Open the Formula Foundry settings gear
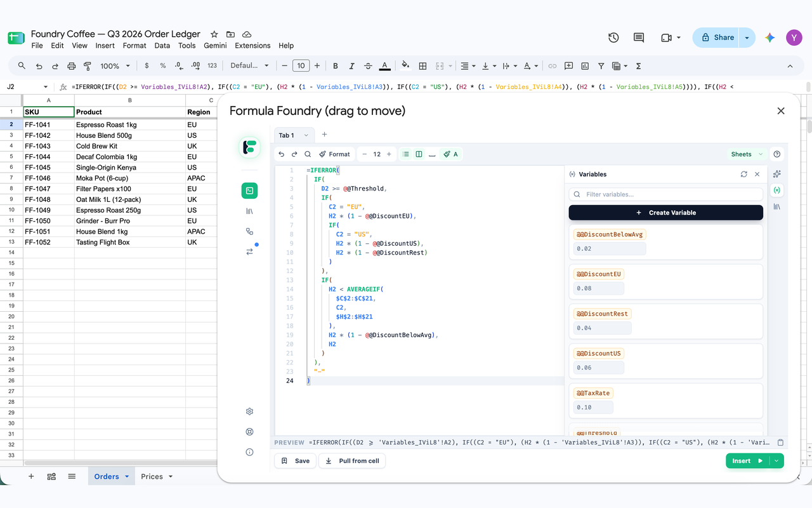The image size is (812, 508). pyautogui.click(x=249, y=411)
